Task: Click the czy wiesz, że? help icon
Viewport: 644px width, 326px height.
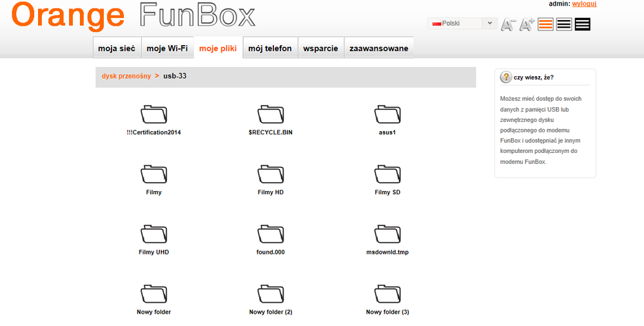Action: coord(506,77)
